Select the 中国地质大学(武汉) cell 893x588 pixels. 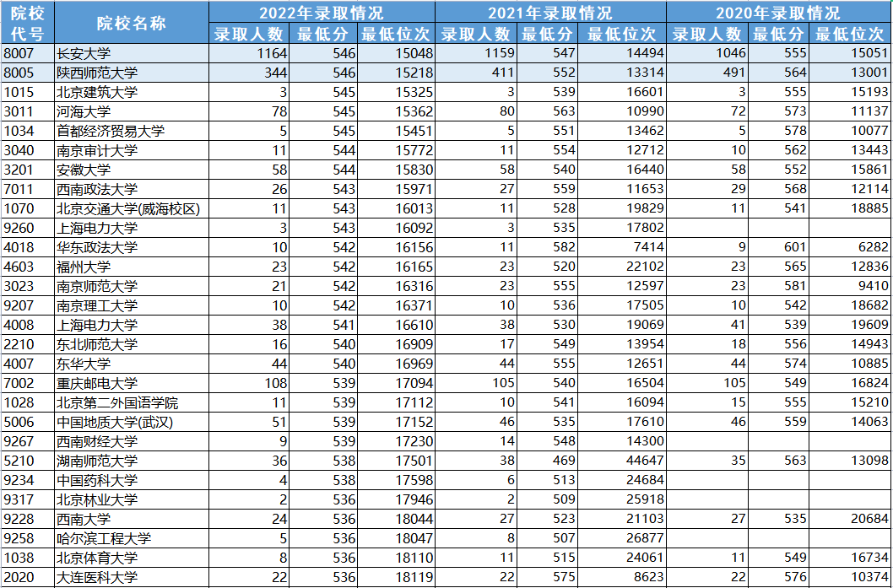[x=132, y=423]
